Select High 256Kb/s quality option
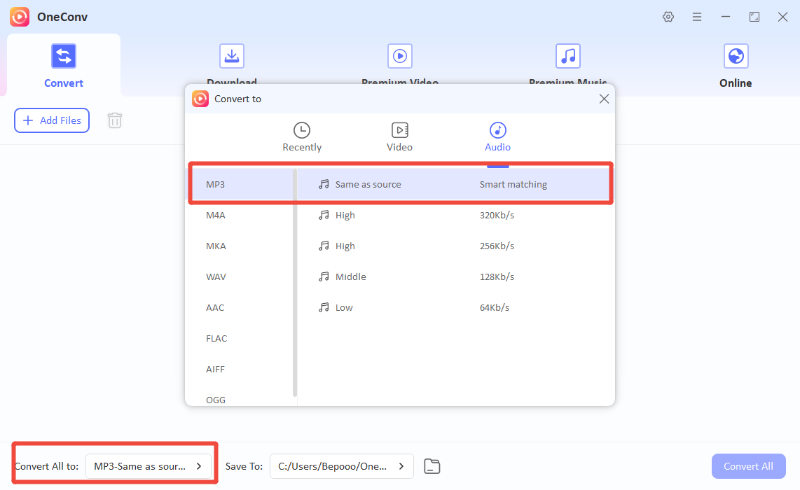The image size is (800, 490). pyautogui.click(x=454, y=246)
